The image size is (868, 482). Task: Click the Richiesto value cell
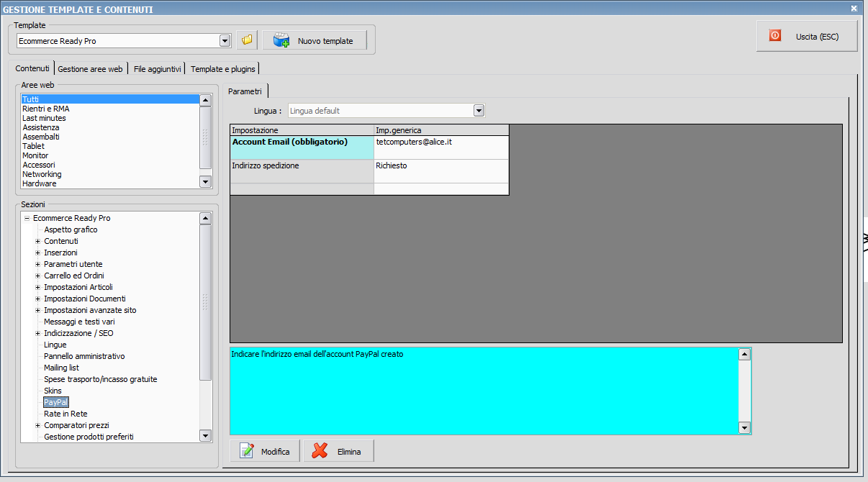tap(441, 171)
